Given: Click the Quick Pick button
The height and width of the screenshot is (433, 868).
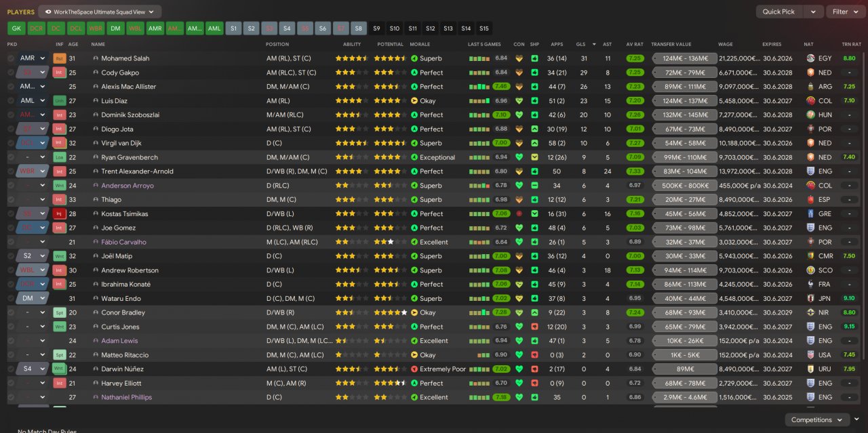Looking at the screenshot, I should [778, 12].
